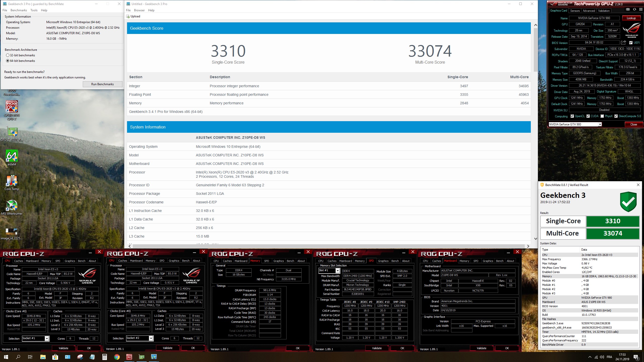Open Caches tab in Socket #1 CPU-Z
This screenshot has width=644, height=362.
pyautogui.click(x=18, y=261)
